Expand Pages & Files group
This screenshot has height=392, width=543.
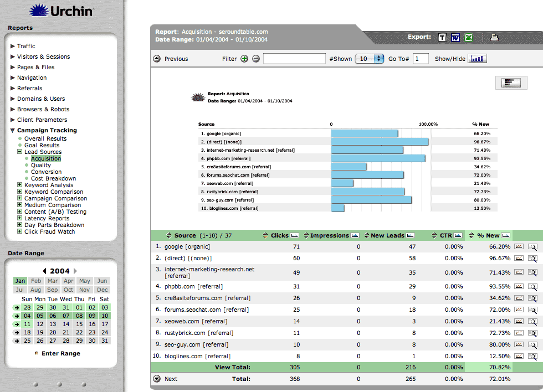(x=12, y=67)
